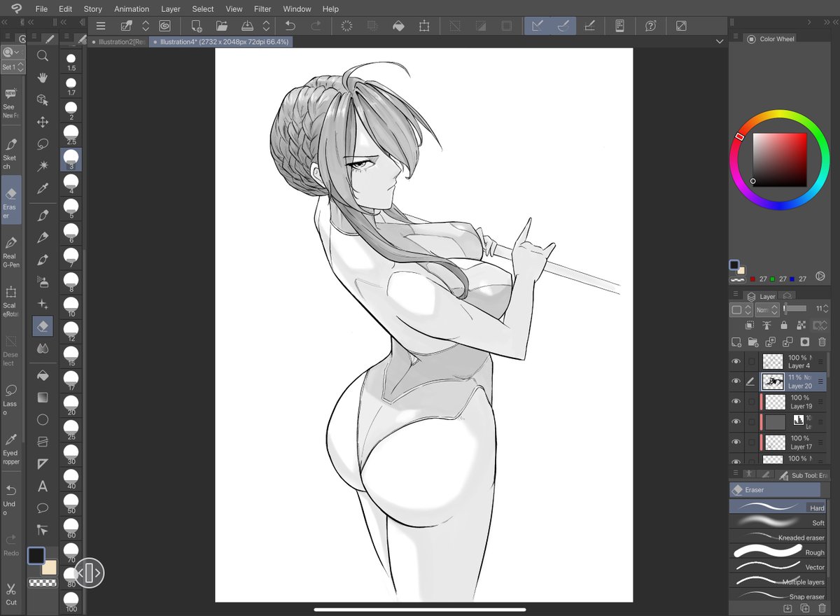This screenshot has width=840, height=616.
Task: Select the Move layer tool
Action: tap(43, 122)
